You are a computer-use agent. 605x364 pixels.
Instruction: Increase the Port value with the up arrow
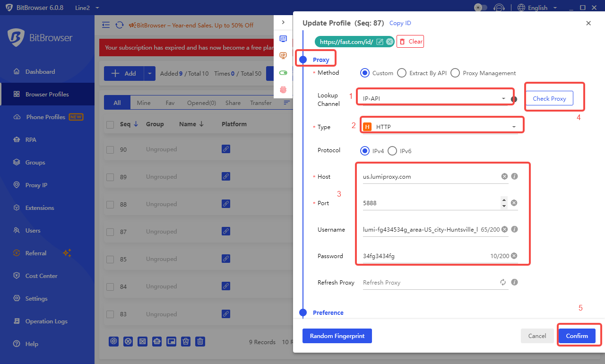pyautogui.click(x=504, y=200)
